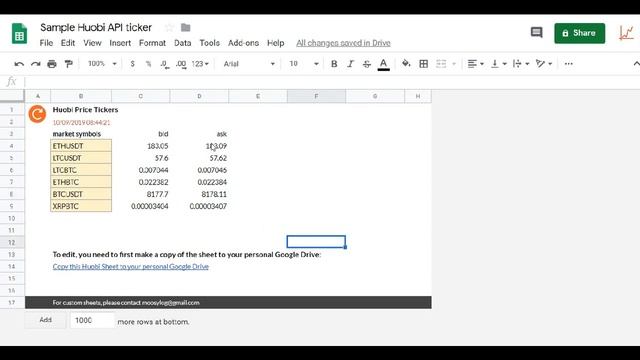
Task: Open Copy this Huobi Sheet link
Action: [x=131, y=267]
